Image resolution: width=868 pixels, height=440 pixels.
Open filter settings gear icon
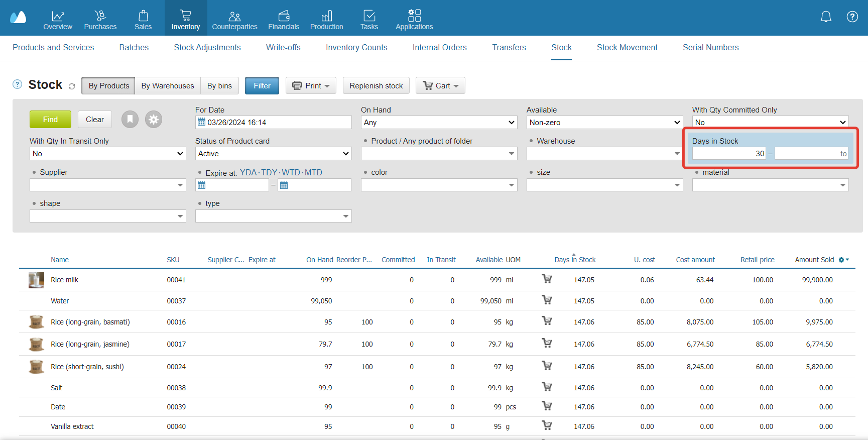click(x=154, y=120)
